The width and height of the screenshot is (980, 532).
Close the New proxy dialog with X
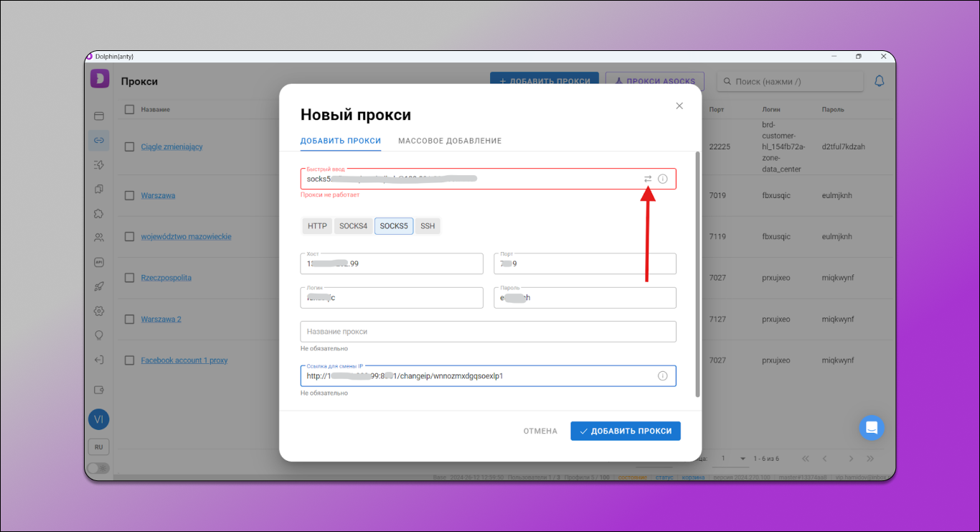pyautogui.click(x=679, y=106)
